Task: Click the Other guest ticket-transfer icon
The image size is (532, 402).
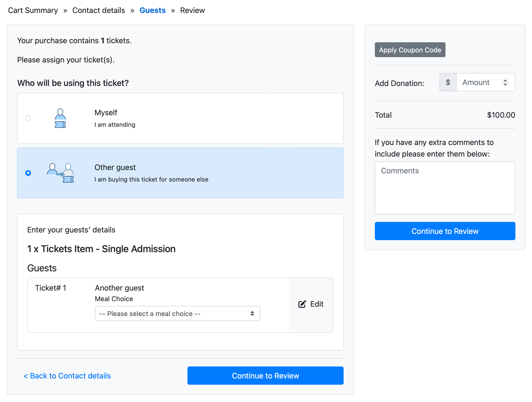Action: pos(60,173)
